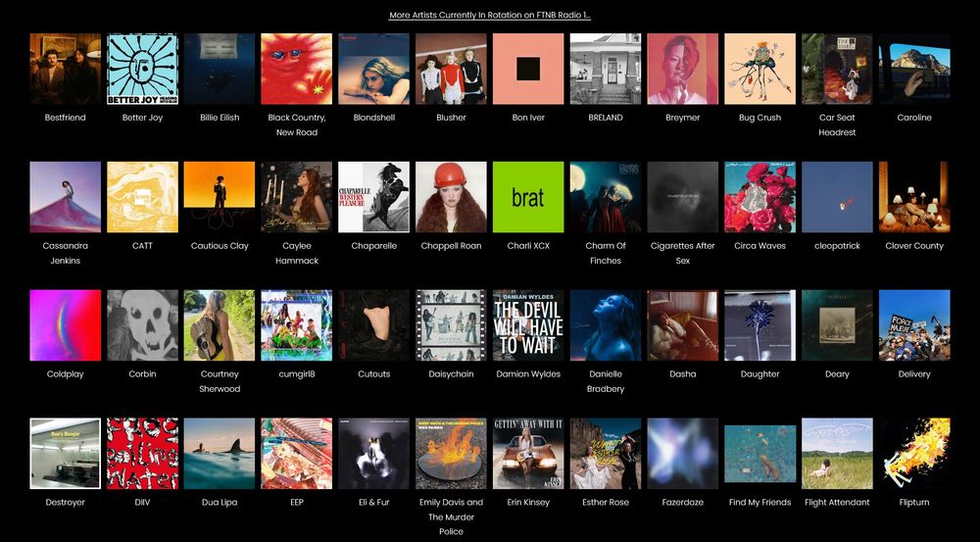Image resolution: width=980 pixels, height=542 pixels.
Task: Select the Coldplay artist label
Action: click(x=65, y=373)
